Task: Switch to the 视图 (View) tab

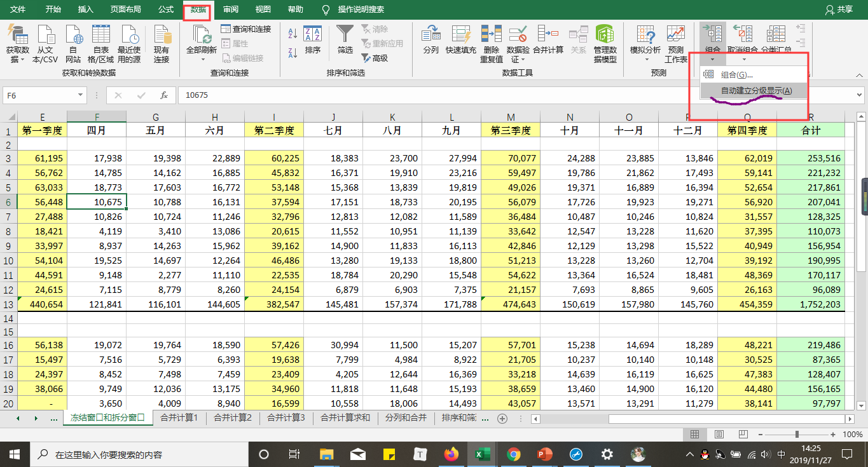Action: click(x=263, y=10)
